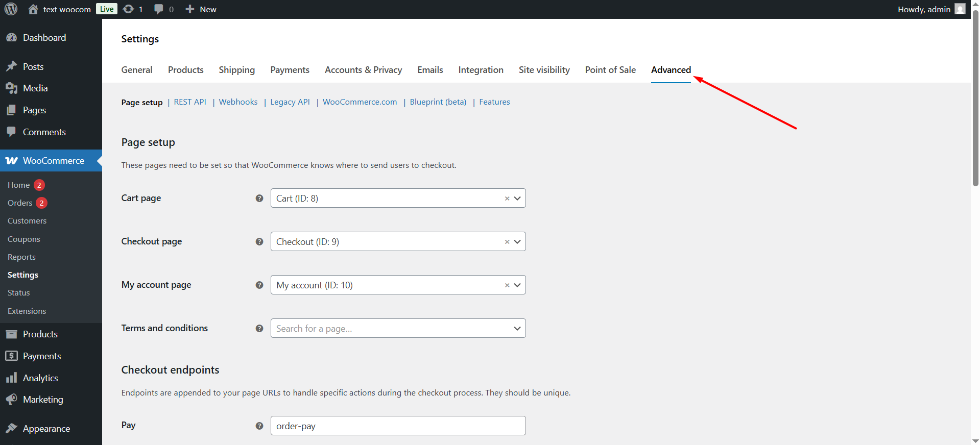This screenshot has height=445, width=980.
Task: Open the Media library menu
Action: coord(35,88)
